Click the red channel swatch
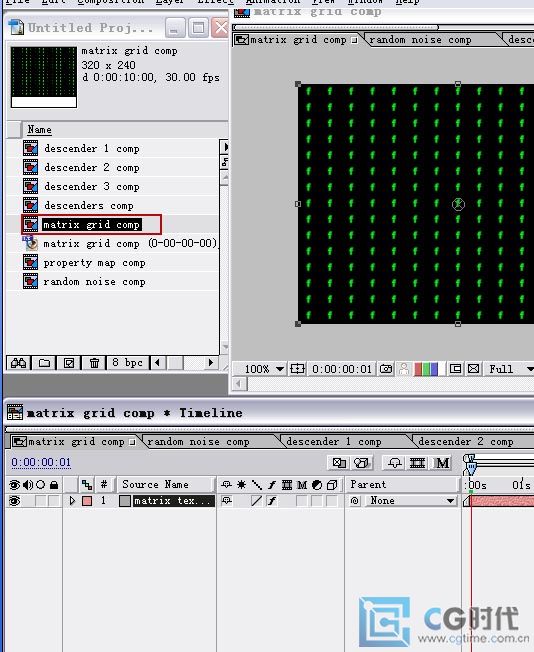 [418, 369]
